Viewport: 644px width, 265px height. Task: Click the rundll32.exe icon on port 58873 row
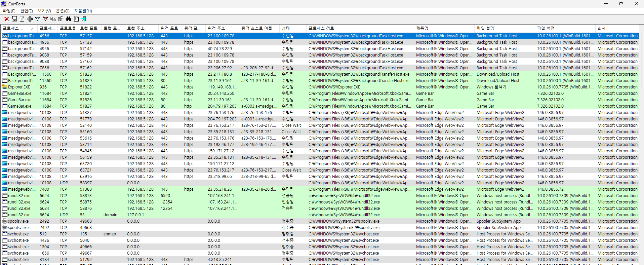pos(5,195)
